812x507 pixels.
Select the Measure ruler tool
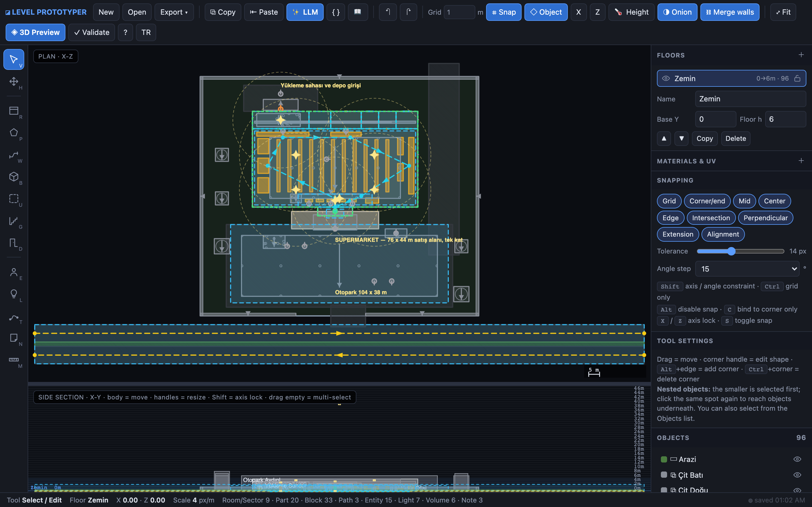(14, 360)
